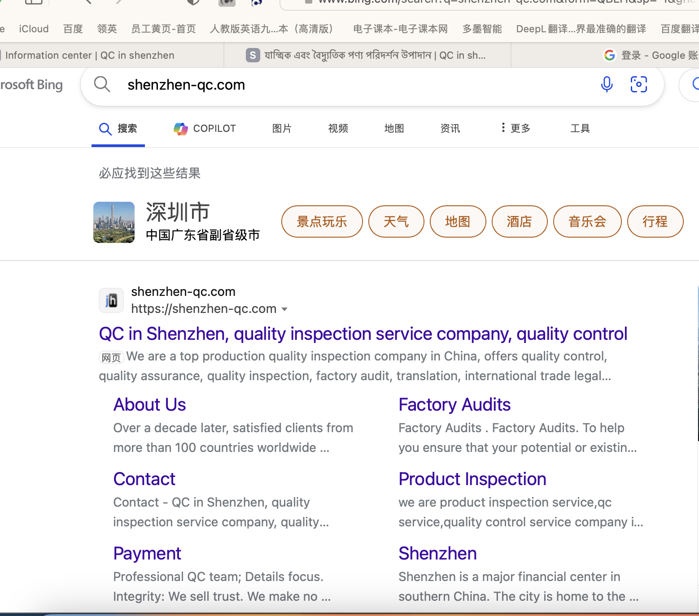
Task: Open the DeepL 翻译 bookmark
Action: tap(581, 29)
